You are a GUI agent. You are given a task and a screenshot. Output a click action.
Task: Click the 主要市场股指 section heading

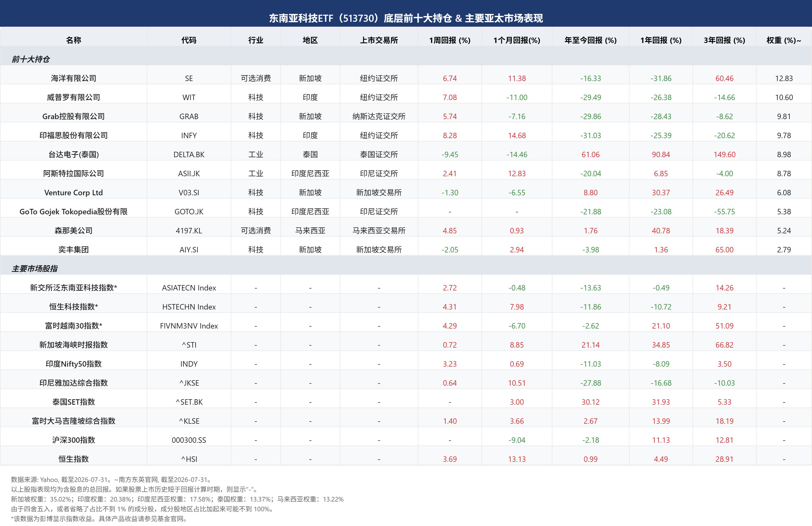coord(35,269)
